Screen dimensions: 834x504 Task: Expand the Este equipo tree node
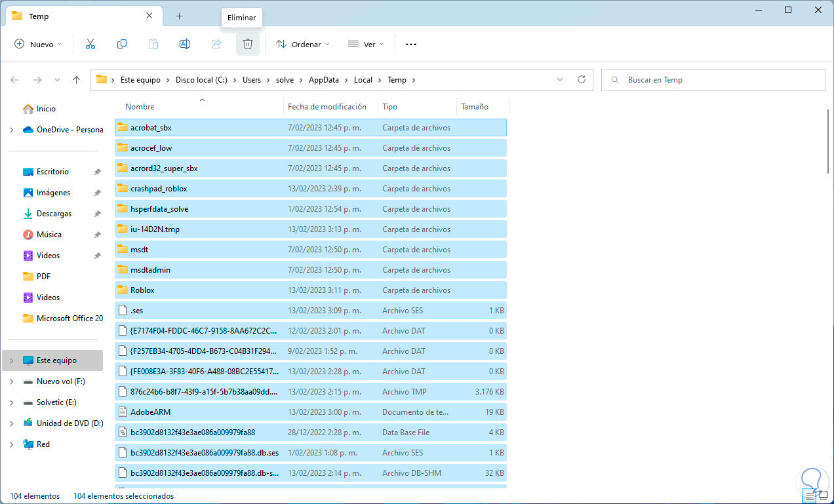pos(11,360)
